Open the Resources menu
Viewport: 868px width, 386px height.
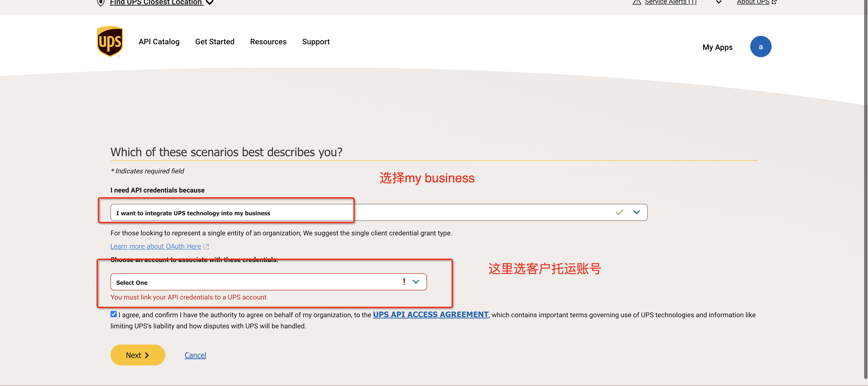pos(268,42)
